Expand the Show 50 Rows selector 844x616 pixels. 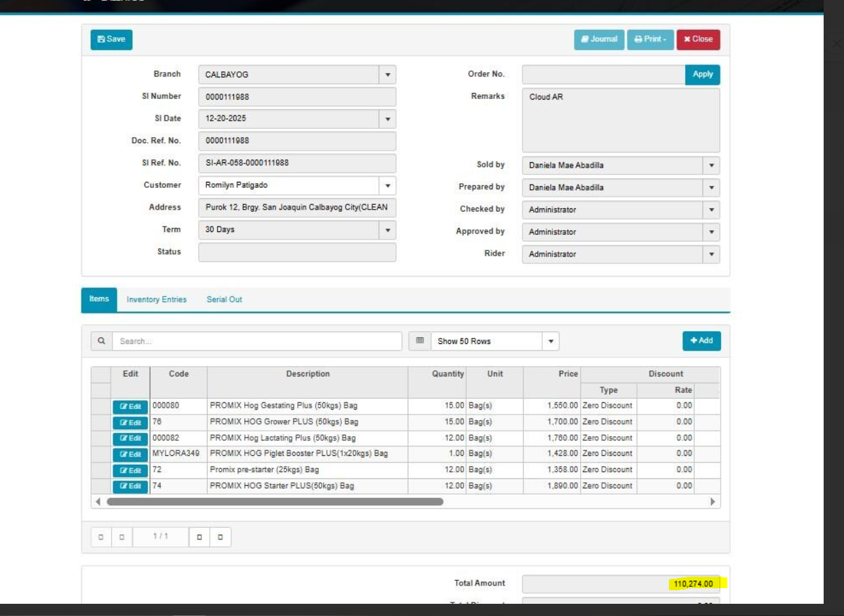[x=550, y=341]
